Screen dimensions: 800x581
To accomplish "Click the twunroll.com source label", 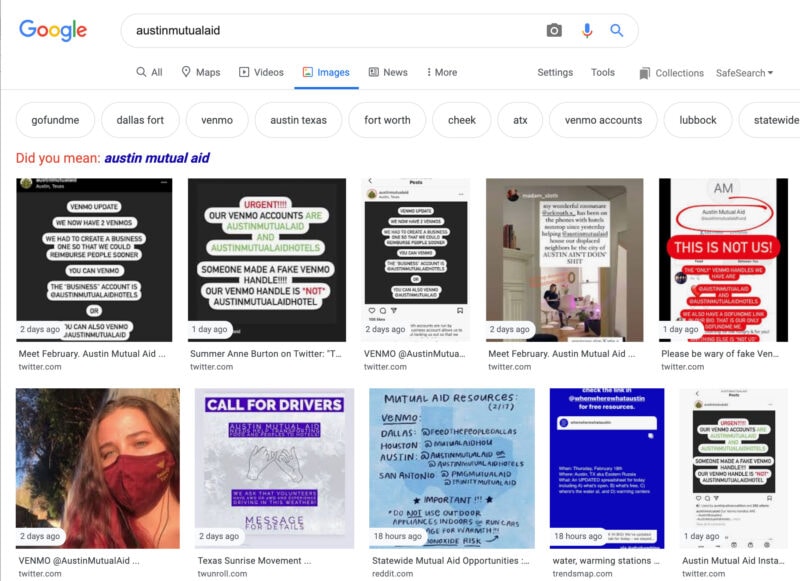I will click(222, 574).
